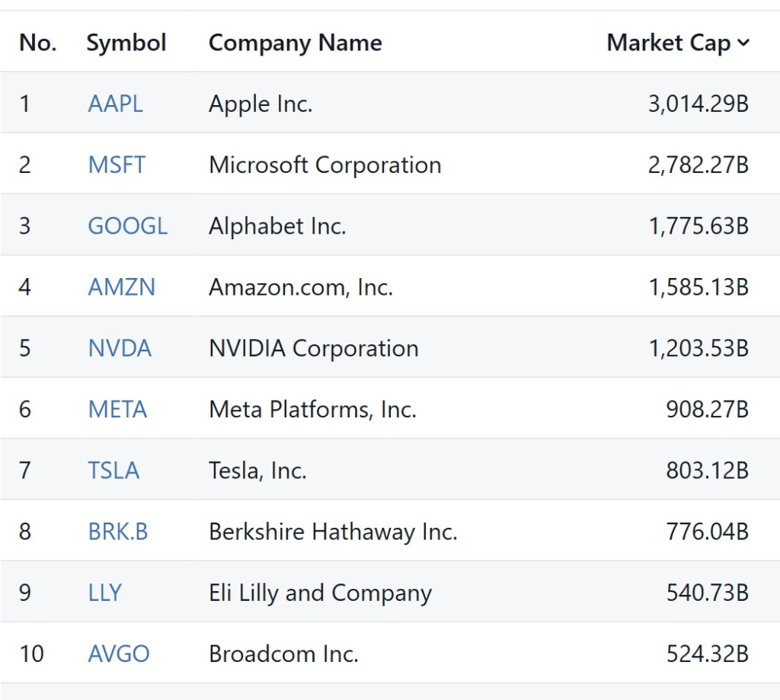780x700 pixels.
Task: Click the No. column header
Action: pos(38,43)
